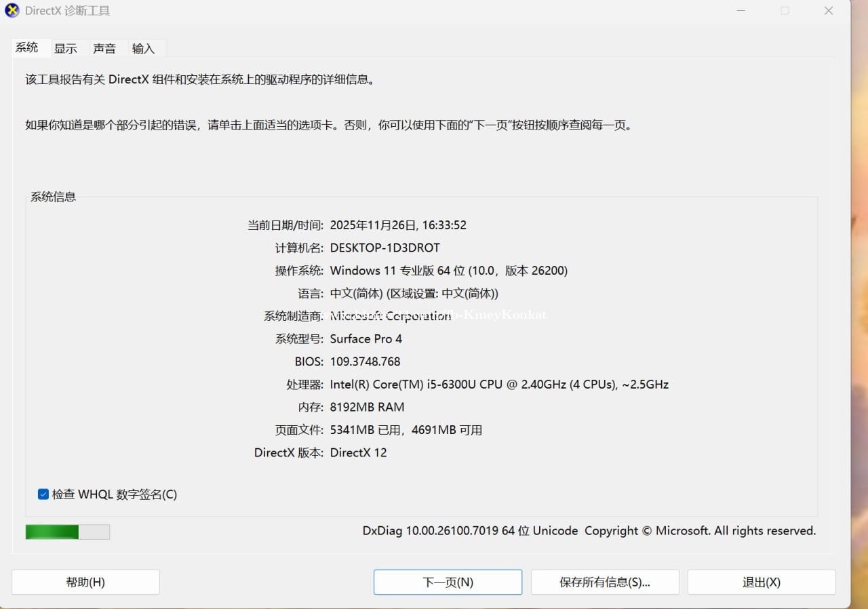Select the 输入 tab
868x609 pixels.
coord(143,48)
